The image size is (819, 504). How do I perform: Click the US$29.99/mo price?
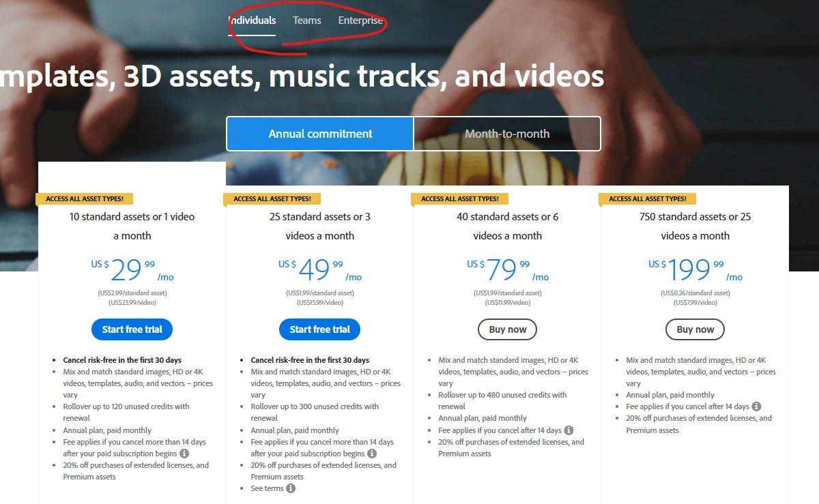click(x=132, y=270)
